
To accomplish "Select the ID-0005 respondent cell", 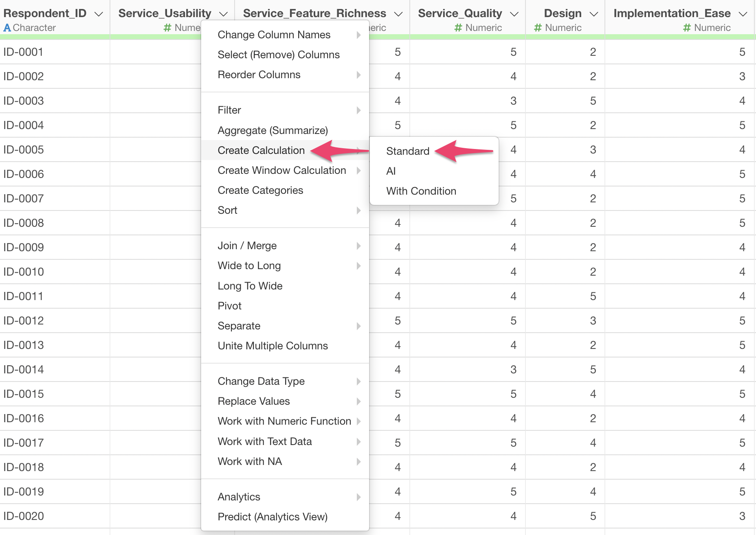I will pos(24,150).
